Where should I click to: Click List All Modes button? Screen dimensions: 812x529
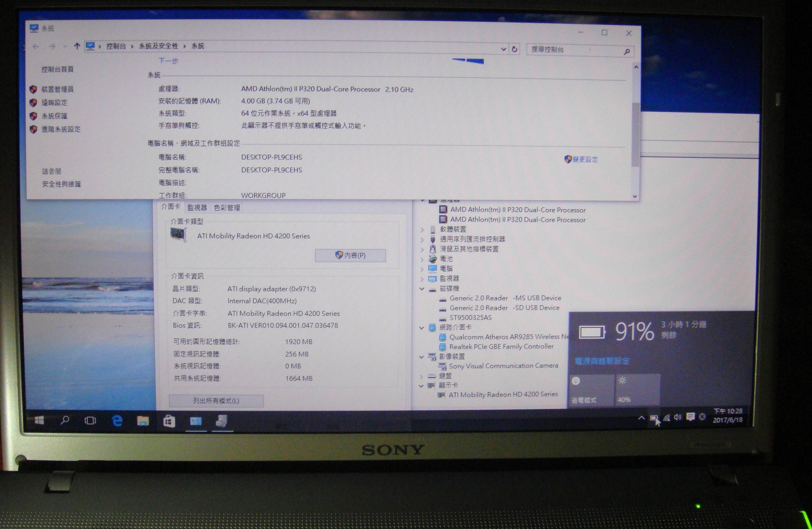tap(216, 401)
